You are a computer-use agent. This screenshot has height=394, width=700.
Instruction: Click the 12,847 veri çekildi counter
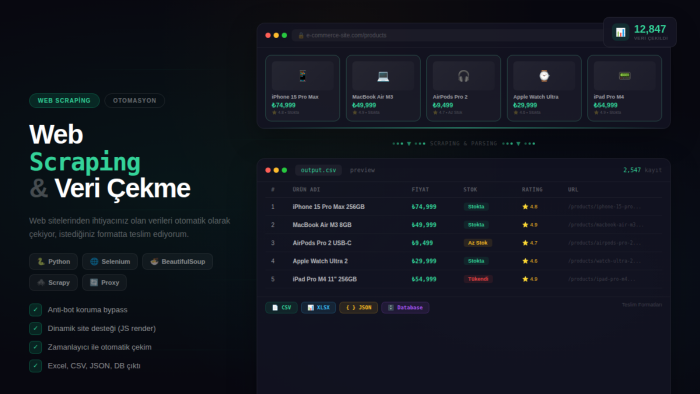click(x=640, y=32)
